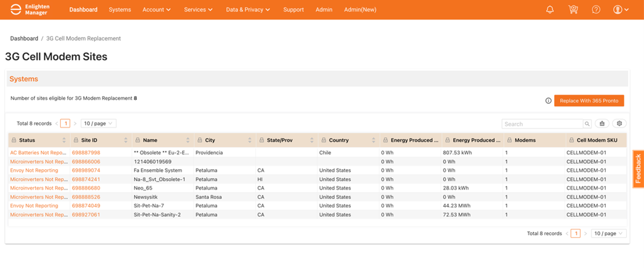Click the Fa Ensemble System name cell

(158, 170)
